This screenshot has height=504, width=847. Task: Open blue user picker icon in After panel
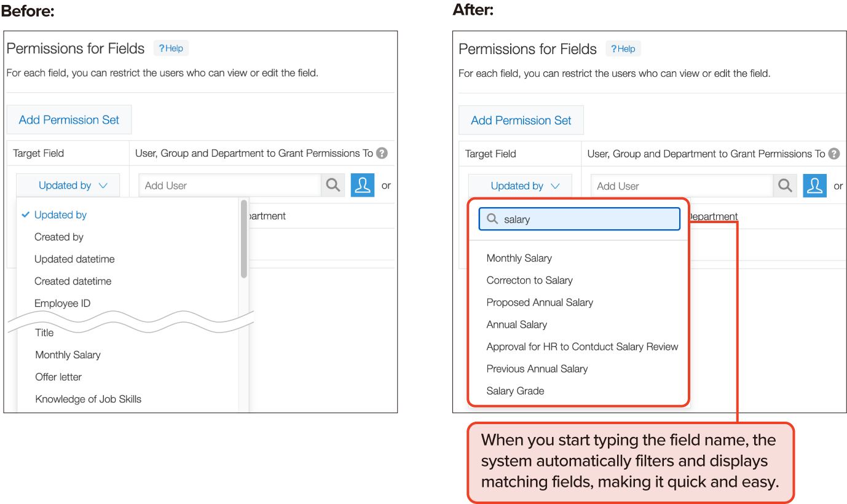814,186
